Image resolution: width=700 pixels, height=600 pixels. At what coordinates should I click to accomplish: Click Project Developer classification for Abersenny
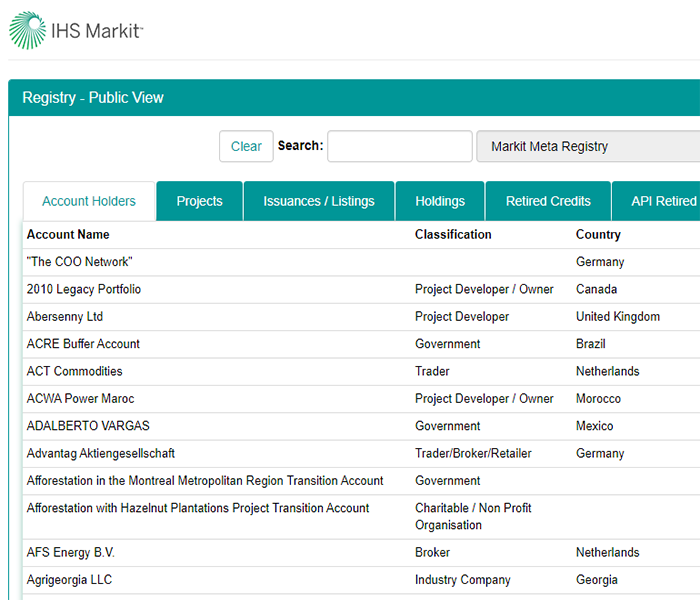tap(462, 317)
